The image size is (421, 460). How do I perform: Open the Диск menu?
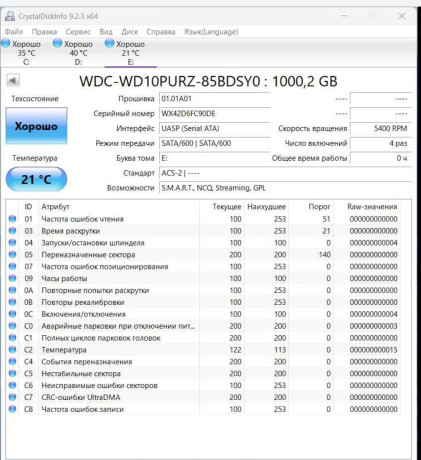[x=129, y=32]
